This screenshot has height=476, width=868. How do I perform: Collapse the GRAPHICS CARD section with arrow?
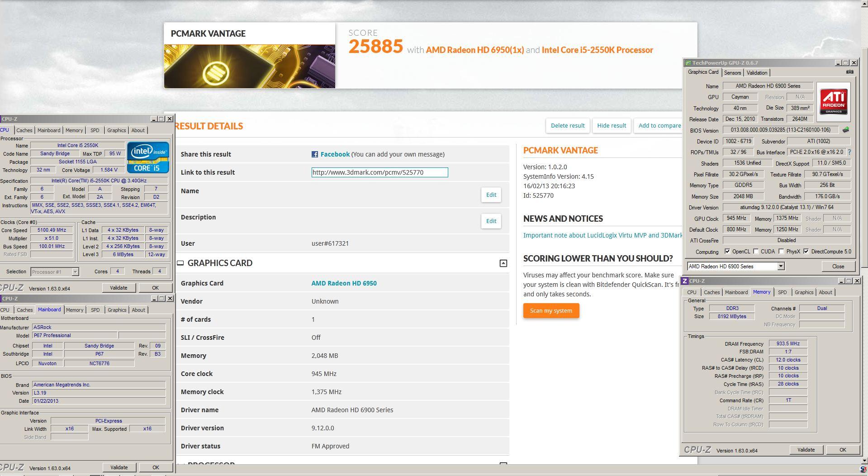pyautogui.click(x=503, y=263)
